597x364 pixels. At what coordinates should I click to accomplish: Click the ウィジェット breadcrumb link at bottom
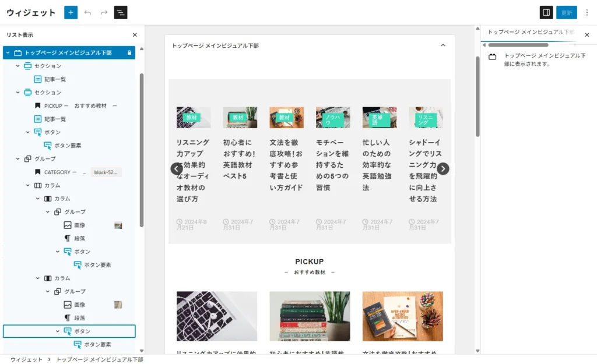pyautogui.click(x=26, y=359)
